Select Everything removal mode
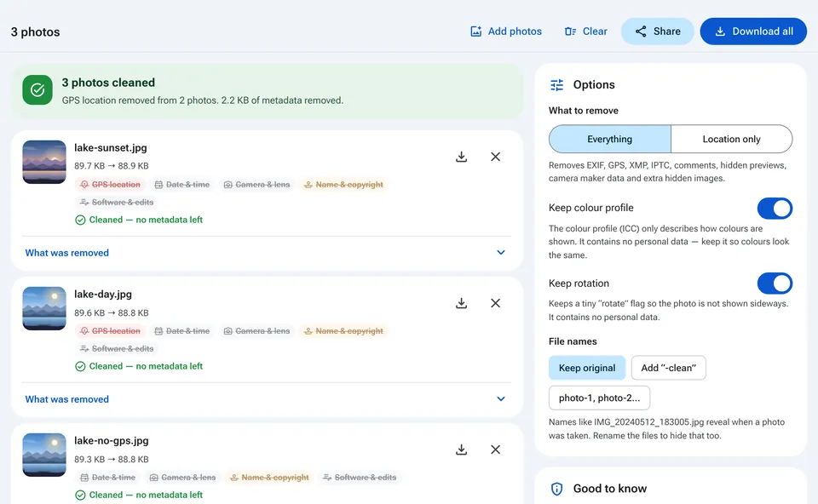Viewport: 818px width, 504px height. 610,139
